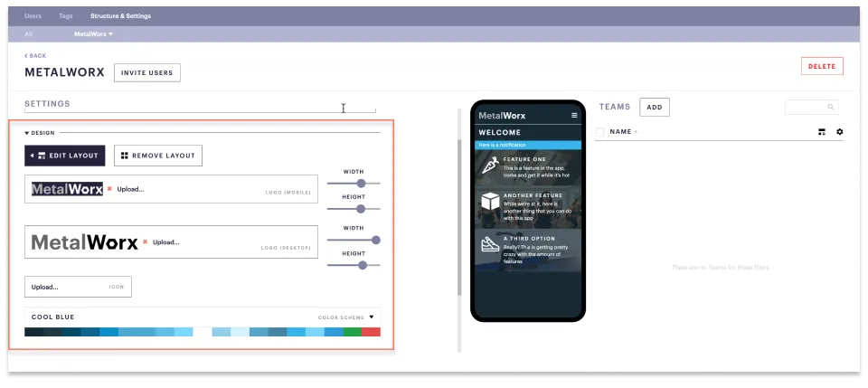Adjust the mobile logo Width slider
Image resolution: width=868 pixels, height=388 pixels.
pos(361,184)
